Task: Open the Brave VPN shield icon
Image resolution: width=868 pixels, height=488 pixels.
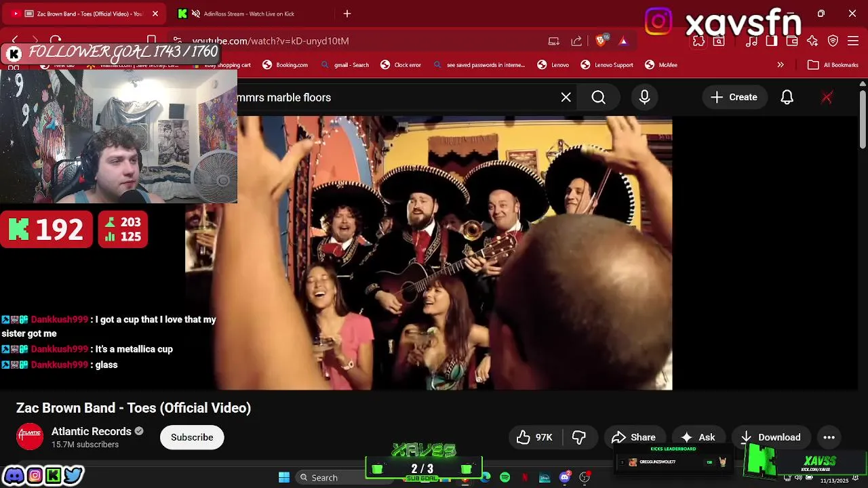Action: tap(833, 41)
